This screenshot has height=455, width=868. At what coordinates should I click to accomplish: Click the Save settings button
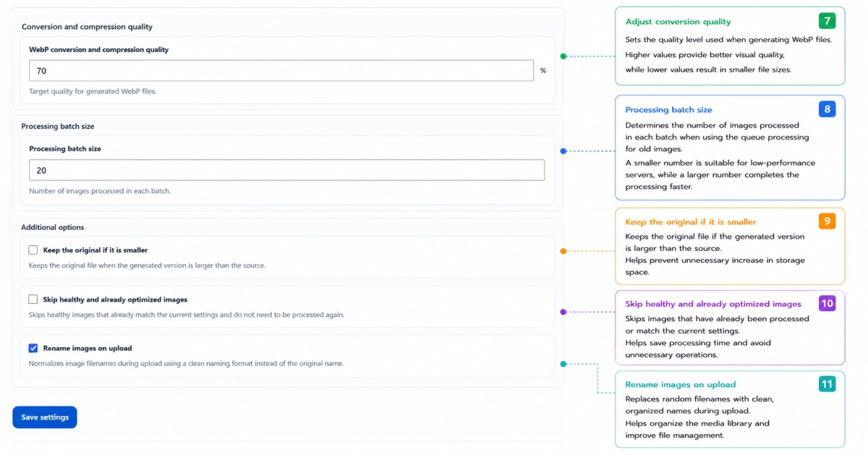[x=45, y=417]
